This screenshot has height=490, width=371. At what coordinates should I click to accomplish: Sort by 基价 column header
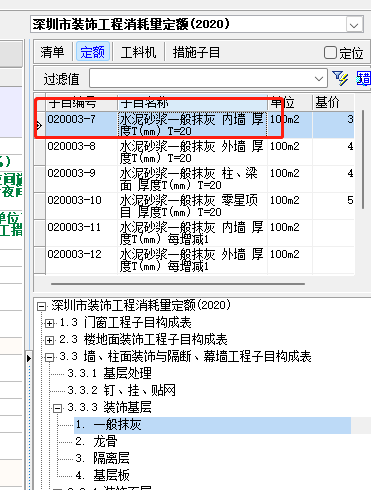point(333,103)
